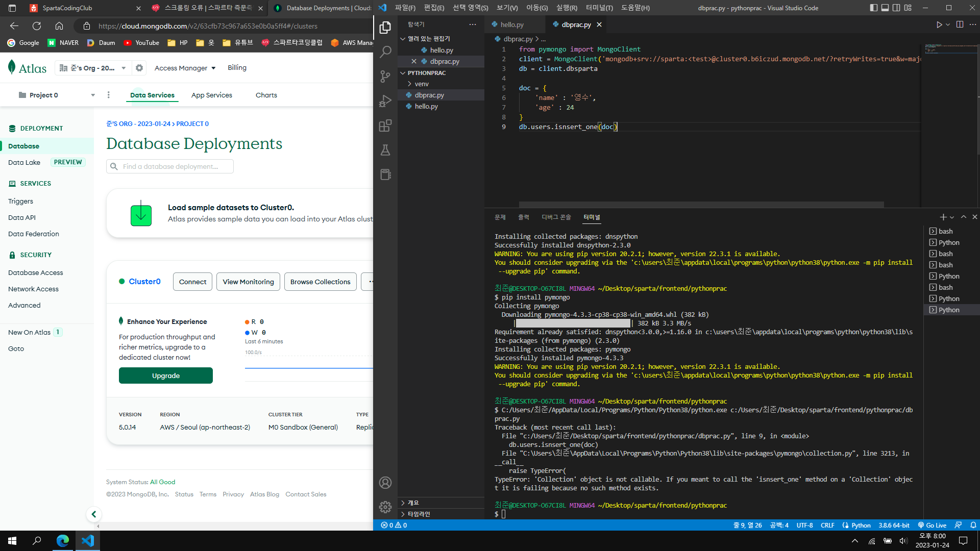Expand the 타임라인 section
Image resolution: width=980 pixels, height=551 pixels.
441,514
